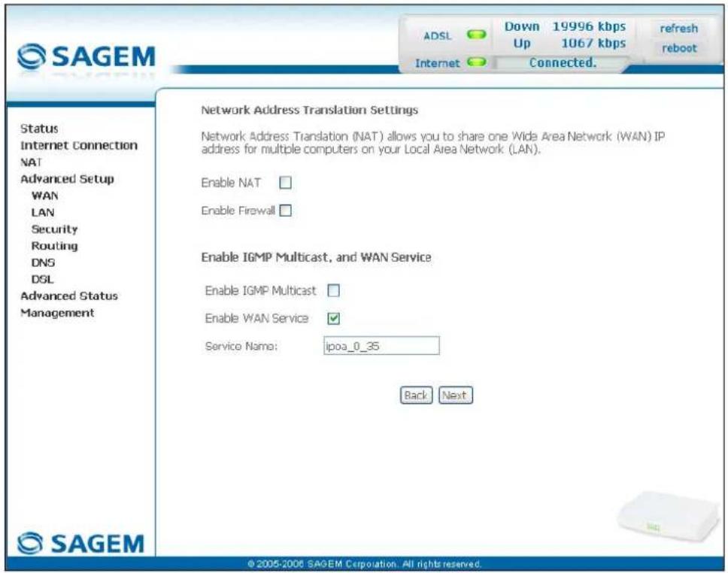Open the Routing submenu

point(54,246)
